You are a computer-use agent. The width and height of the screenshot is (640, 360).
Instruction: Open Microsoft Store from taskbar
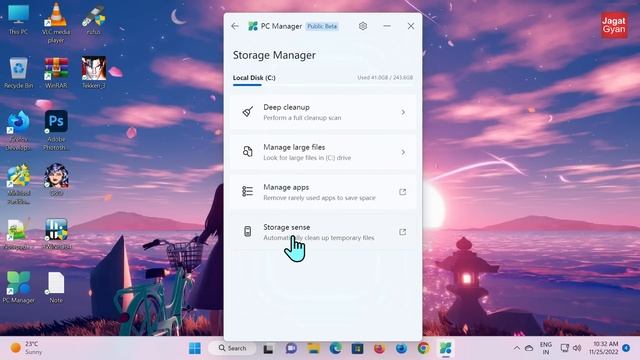(x=358, y=348)
